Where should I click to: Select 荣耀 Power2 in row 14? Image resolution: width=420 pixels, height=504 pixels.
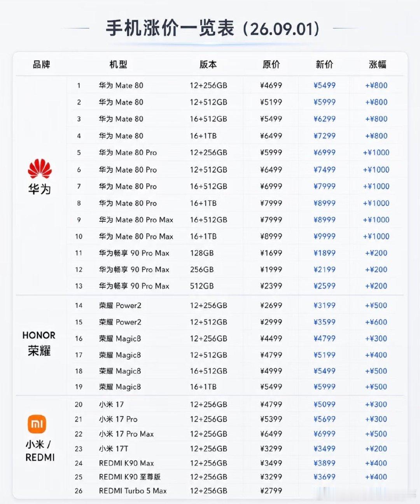tap(120, 306)
